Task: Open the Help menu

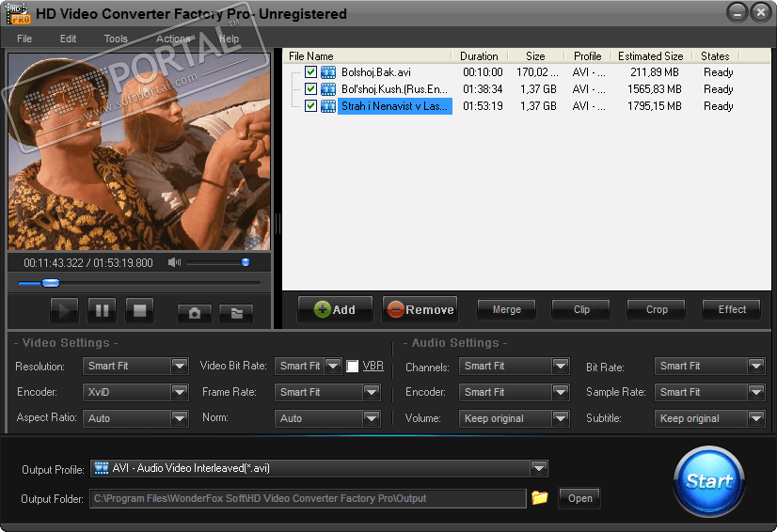Action: point(229,39)
